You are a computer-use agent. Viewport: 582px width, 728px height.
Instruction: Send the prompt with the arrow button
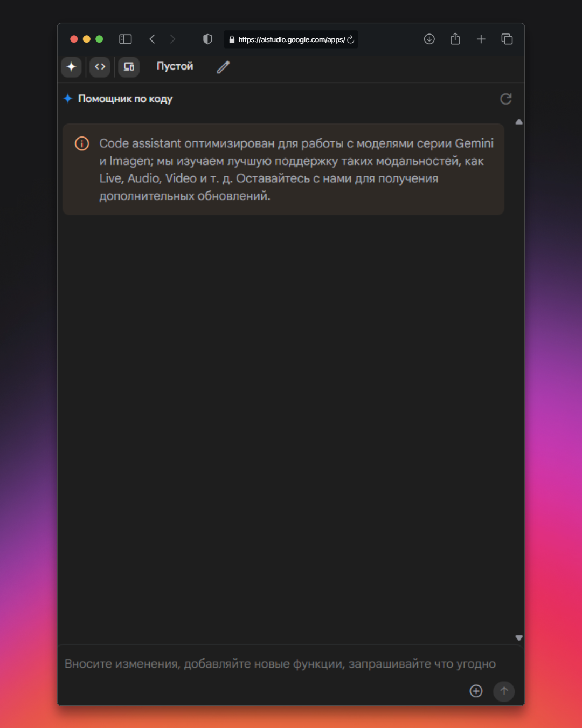point(504,691)
